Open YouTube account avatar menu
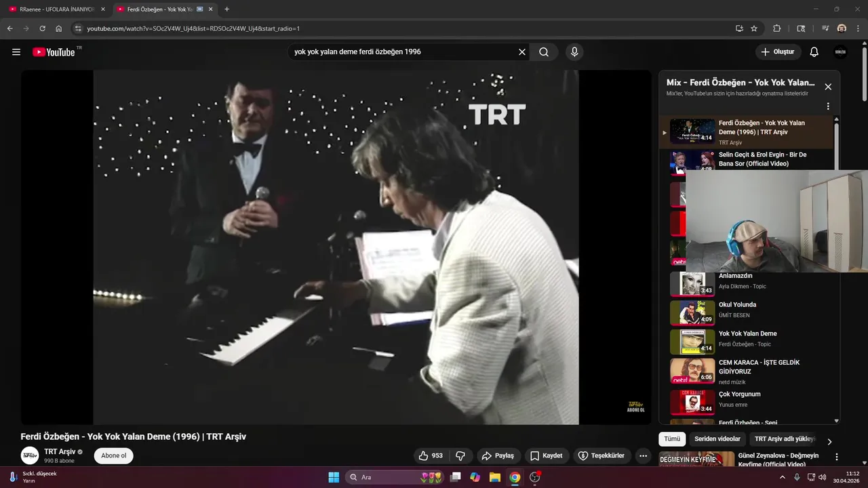This screenshot has height=488, width=868. tap(840, 52)
